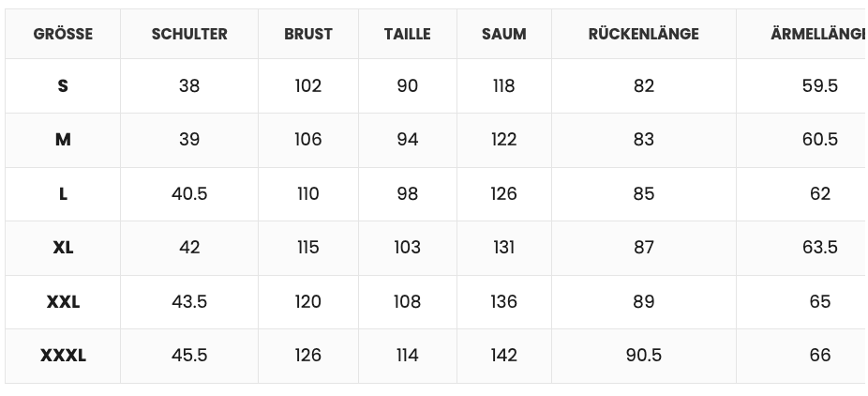The height and width of the screenshot is (396, 868).
Task: Click sleeve length value 59.5
Action: click(820, 85)
